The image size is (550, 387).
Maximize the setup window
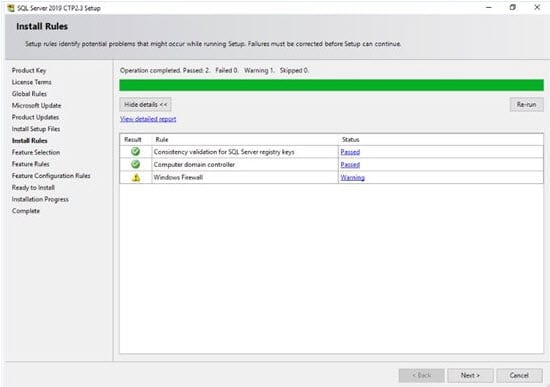512,7
